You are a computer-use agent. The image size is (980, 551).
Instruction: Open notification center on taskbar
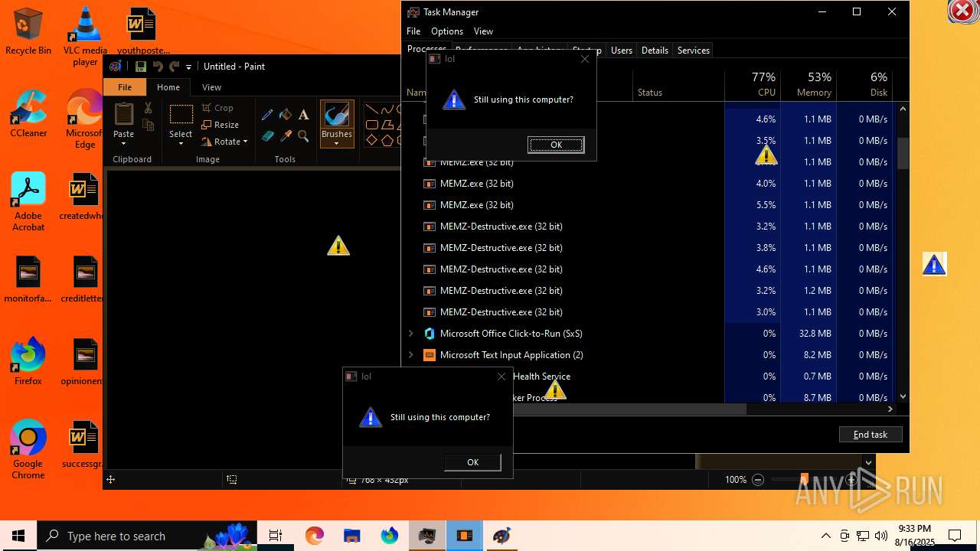[x=955, y=536]
